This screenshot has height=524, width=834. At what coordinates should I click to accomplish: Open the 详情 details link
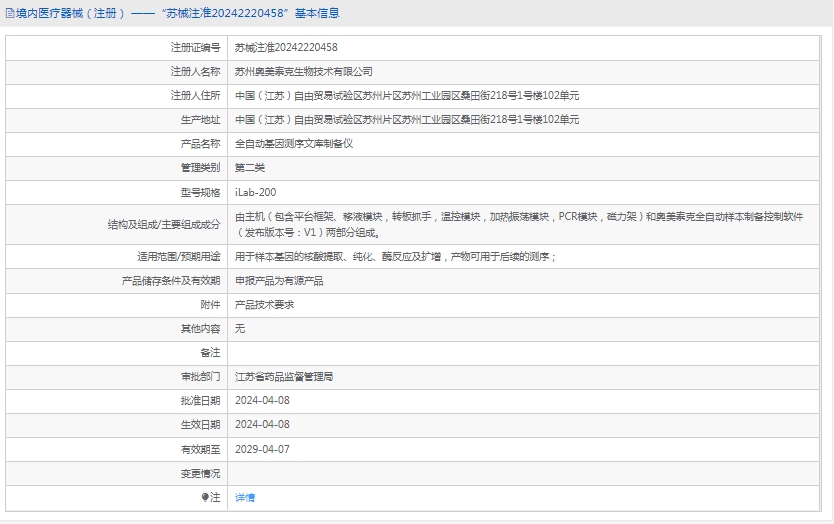click(245, 497)
